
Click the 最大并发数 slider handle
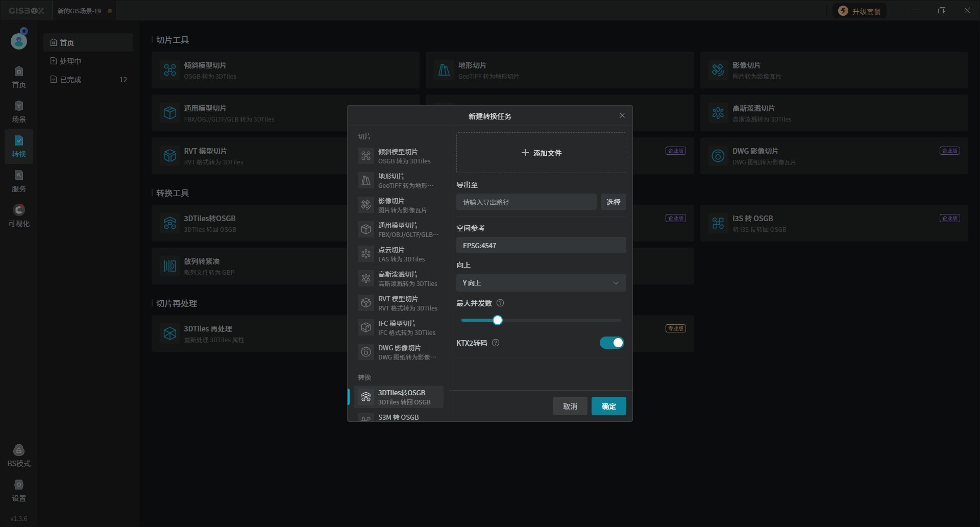coord(498,320)
